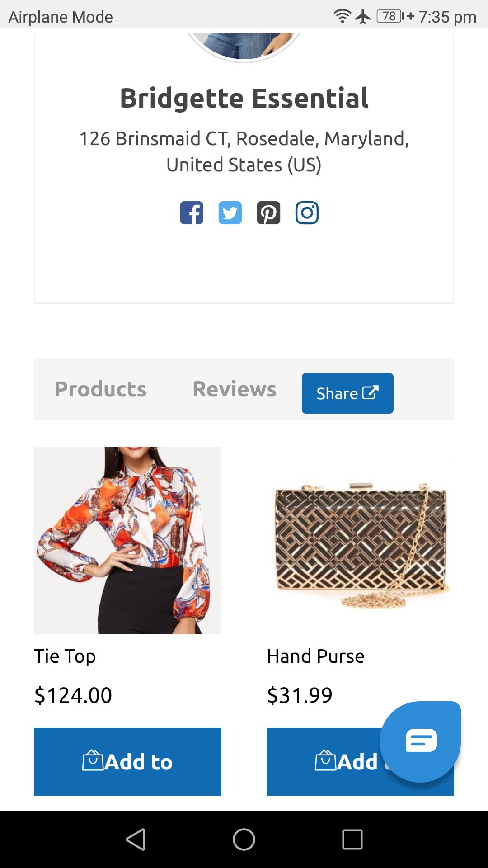Tap the recent apps square icon
This screenshot has height=868, width=488.
tap(352, 840)
